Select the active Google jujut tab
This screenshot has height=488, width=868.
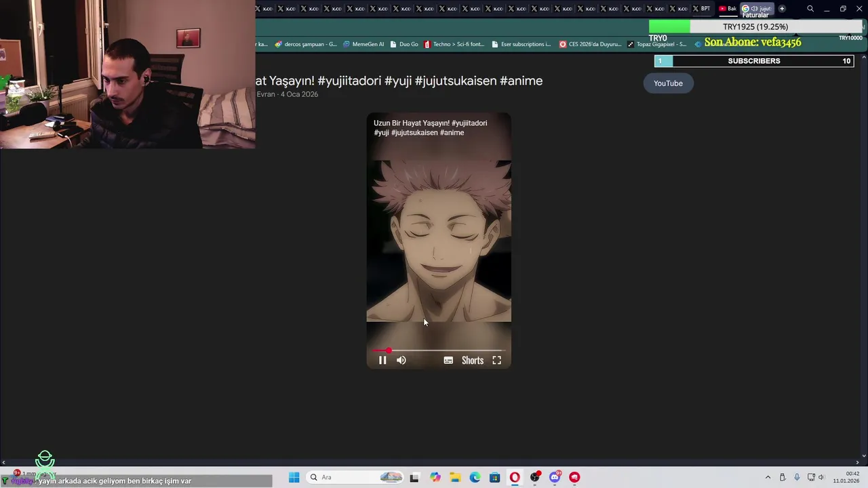[x=757, y=9]
